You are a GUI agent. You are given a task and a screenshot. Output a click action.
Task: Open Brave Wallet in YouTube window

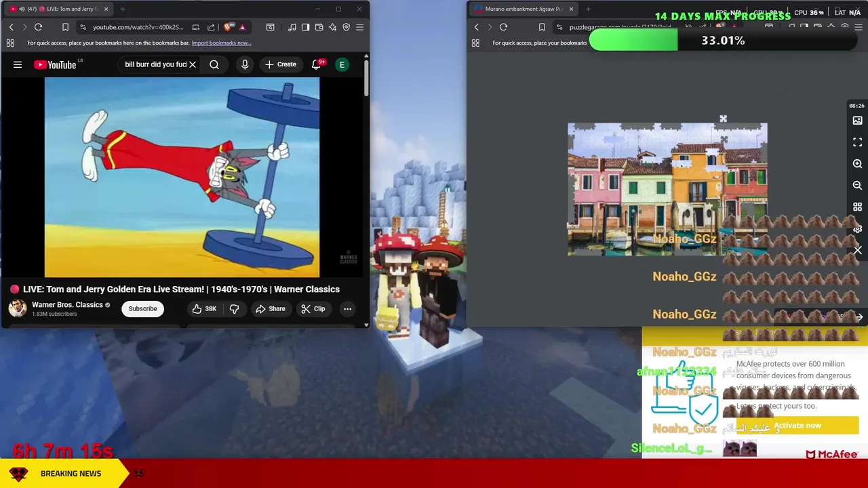319,27
